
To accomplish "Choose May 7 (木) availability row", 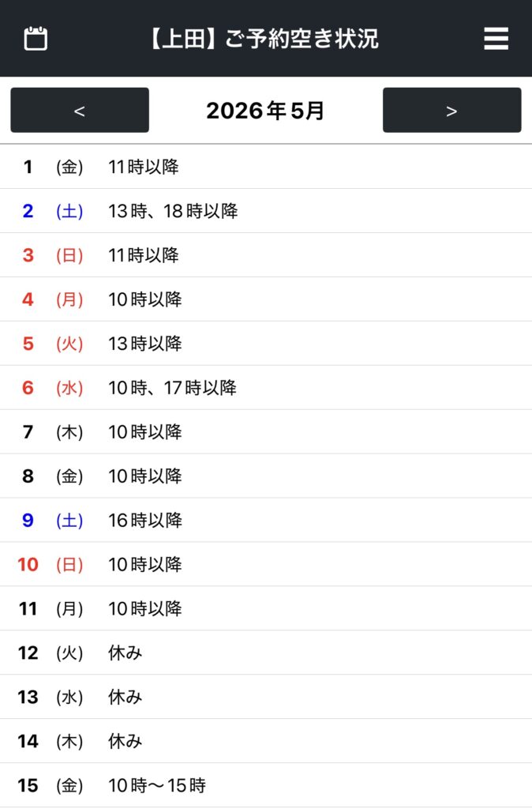I will (x=266, y=432).
